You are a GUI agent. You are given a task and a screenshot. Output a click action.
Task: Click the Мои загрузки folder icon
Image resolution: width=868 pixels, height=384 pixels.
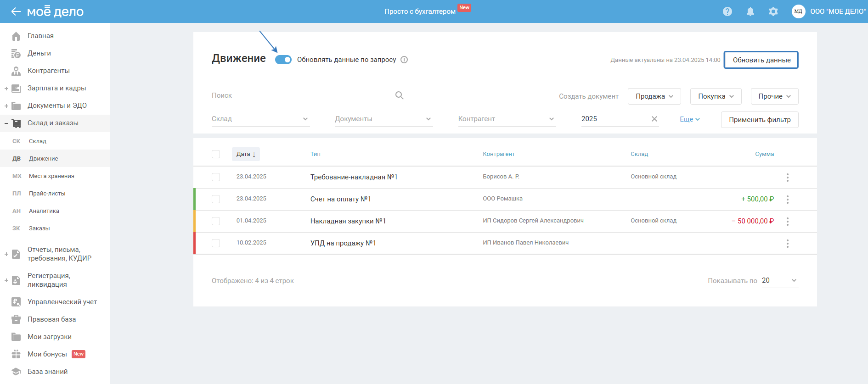click(x=16, y=337)
